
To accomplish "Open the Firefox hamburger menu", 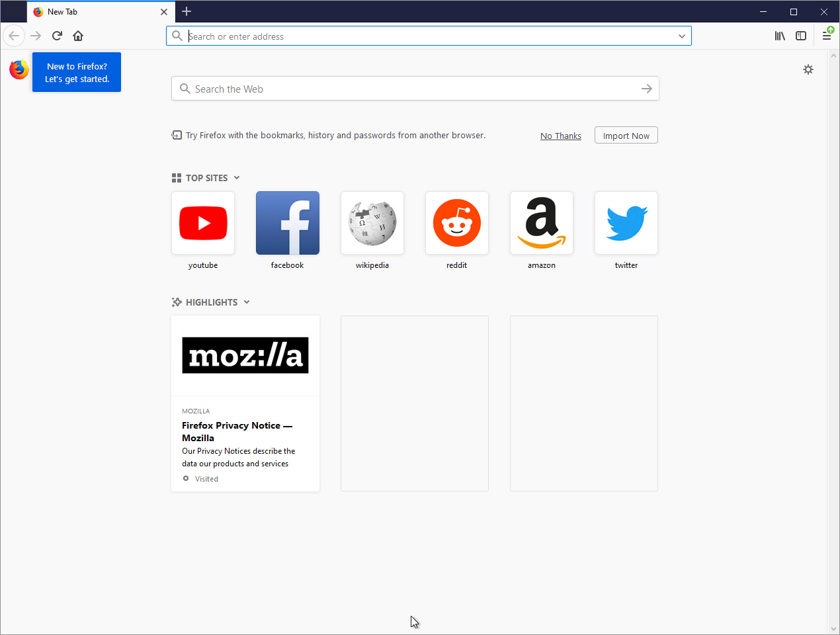I will [x=827, y=36].
